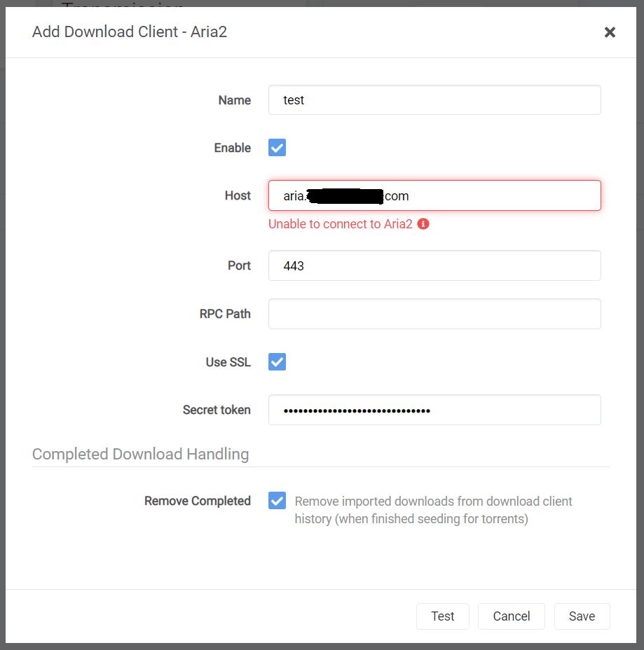644x650 pixels.
Task: Click the Remove Completed description text
Action: click(433, 509)
